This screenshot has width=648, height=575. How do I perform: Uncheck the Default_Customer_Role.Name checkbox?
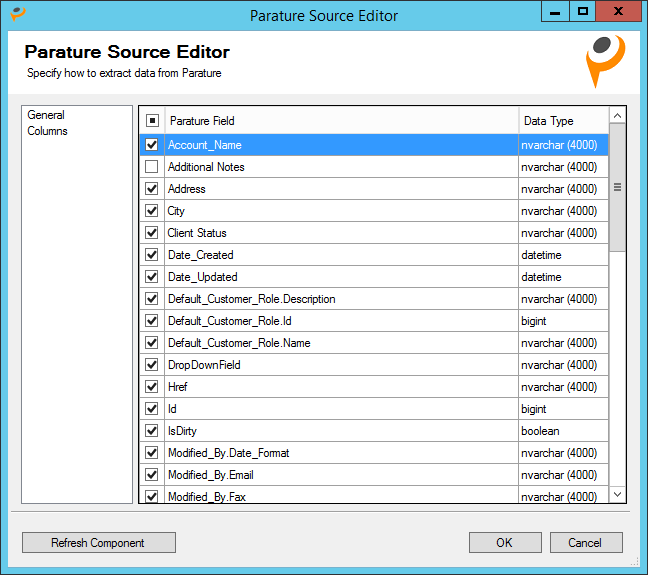pos(152,343)
